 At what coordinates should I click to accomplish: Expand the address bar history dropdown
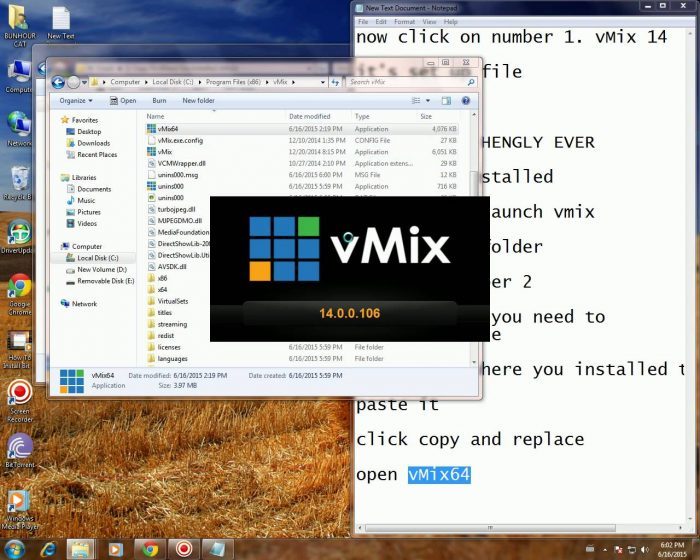[x=322, y=82]
